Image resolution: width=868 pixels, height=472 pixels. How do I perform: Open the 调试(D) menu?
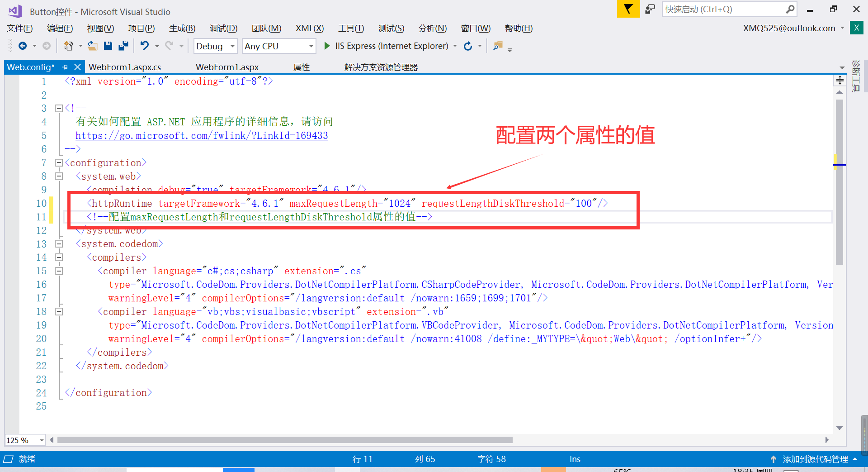224,29
